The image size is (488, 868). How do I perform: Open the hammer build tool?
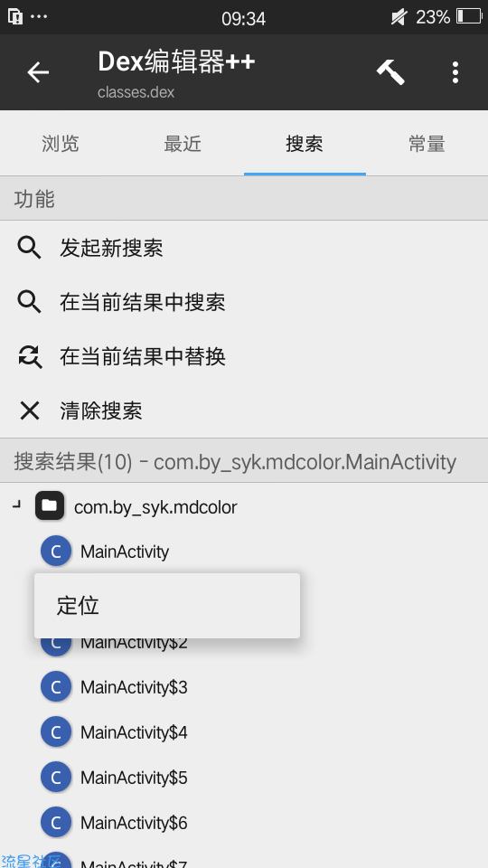pos(390,72)
